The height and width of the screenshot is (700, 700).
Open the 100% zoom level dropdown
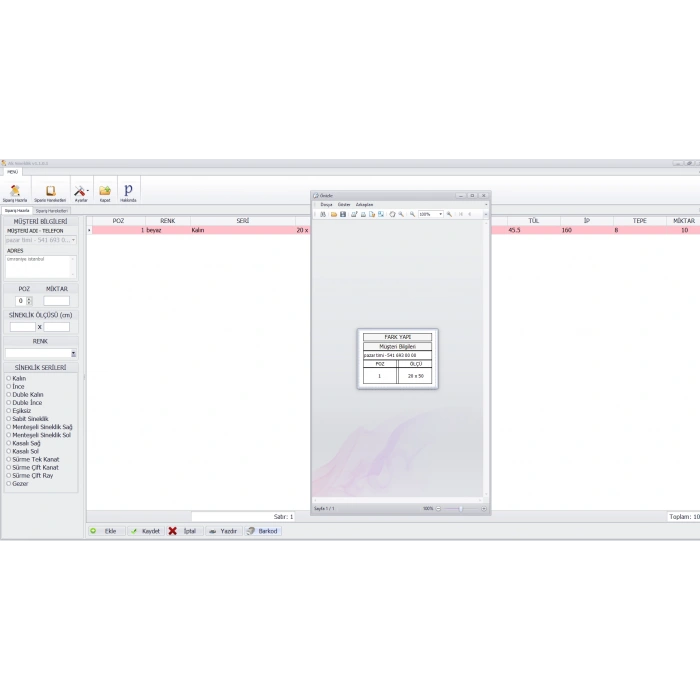[x=440, y=214]
